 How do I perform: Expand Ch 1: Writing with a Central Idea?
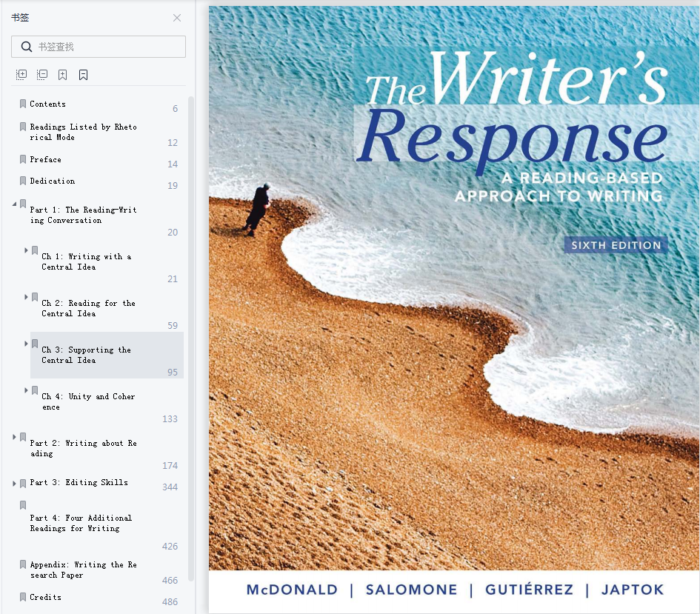pos(26,250)
